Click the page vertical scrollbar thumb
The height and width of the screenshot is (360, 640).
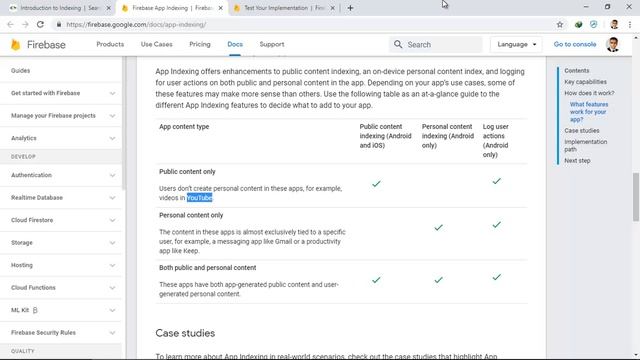pos(636,197)
